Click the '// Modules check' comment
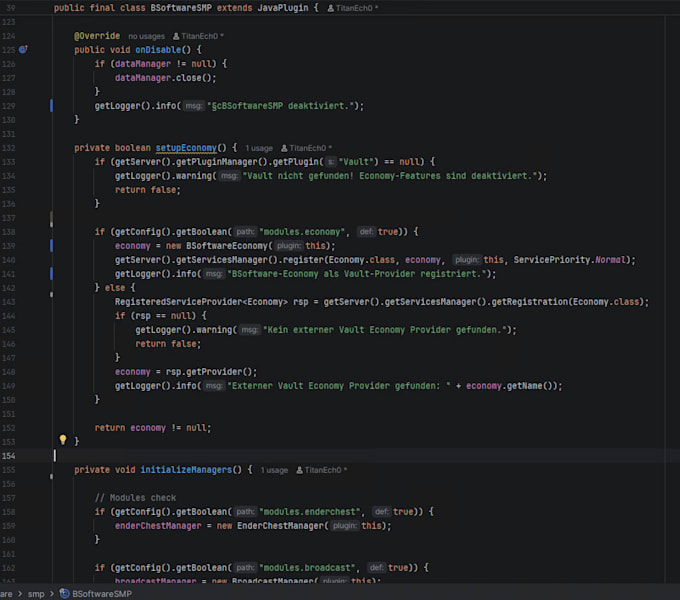680x600 pixels. [135, 498]
